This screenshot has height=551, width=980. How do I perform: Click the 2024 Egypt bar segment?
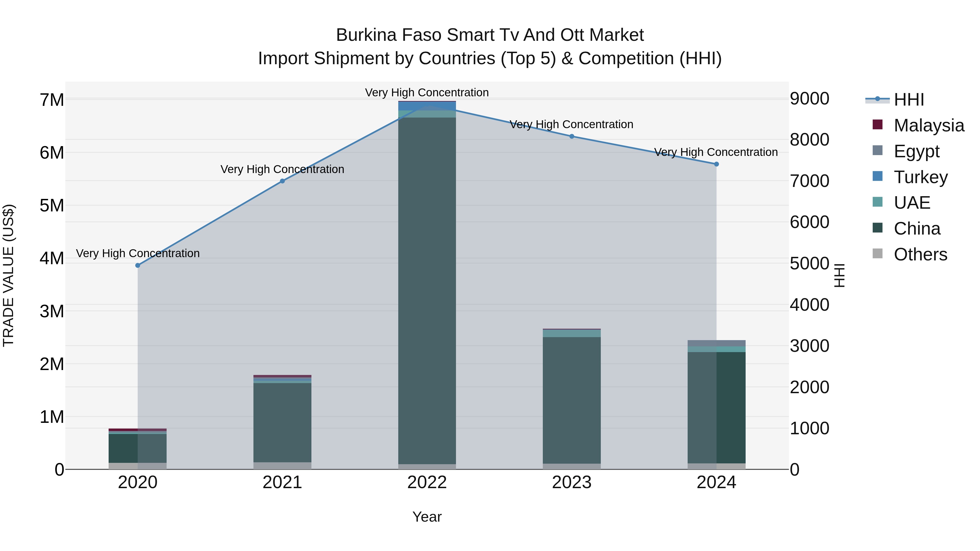tap(716, 343)
